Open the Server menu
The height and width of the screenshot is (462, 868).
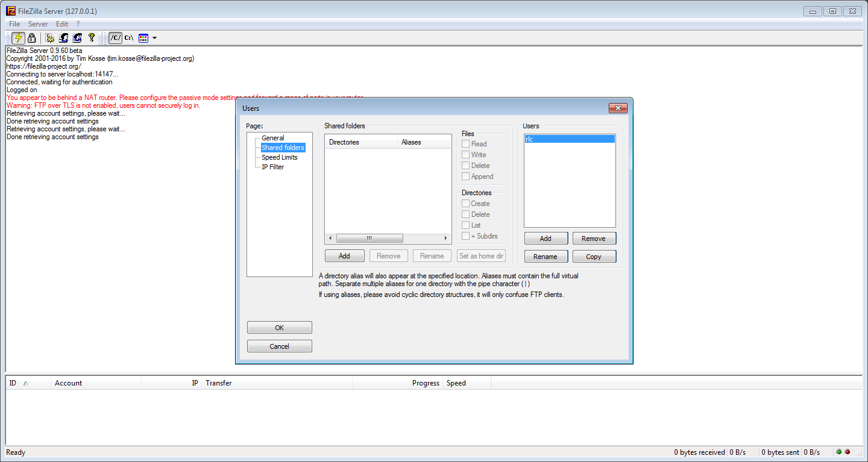click(x=38, y=24)
